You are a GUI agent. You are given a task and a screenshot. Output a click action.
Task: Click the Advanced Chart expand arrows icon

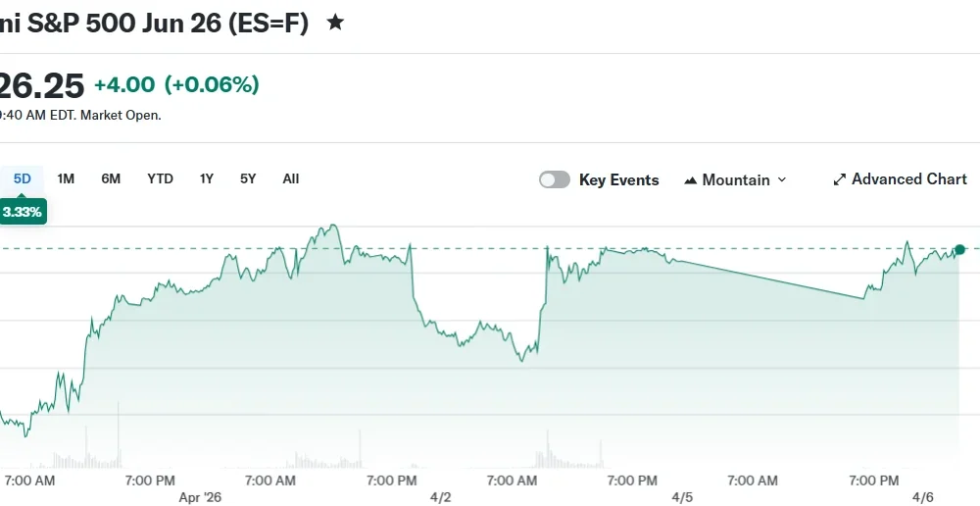tap(840, 180)
